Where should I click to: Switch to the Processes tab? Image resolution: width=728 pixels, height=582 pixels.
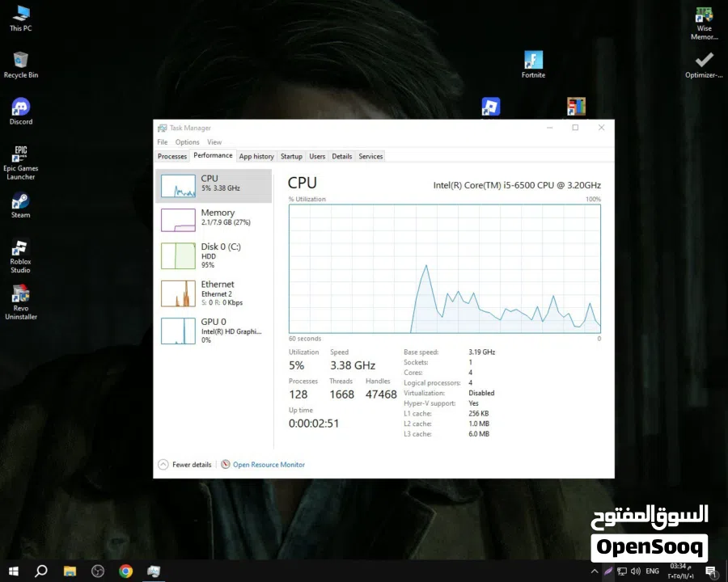(x=172, y=157)
